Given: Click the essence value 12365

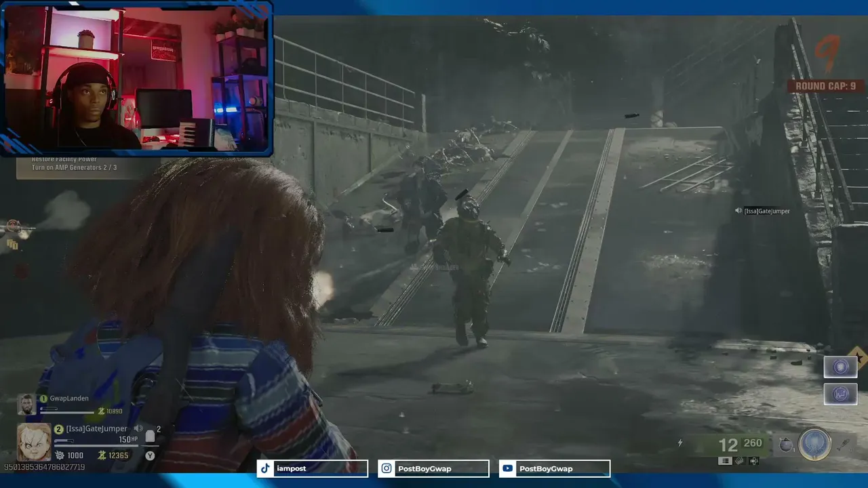Looking at the screenshot, I should [x=119, y=455].
